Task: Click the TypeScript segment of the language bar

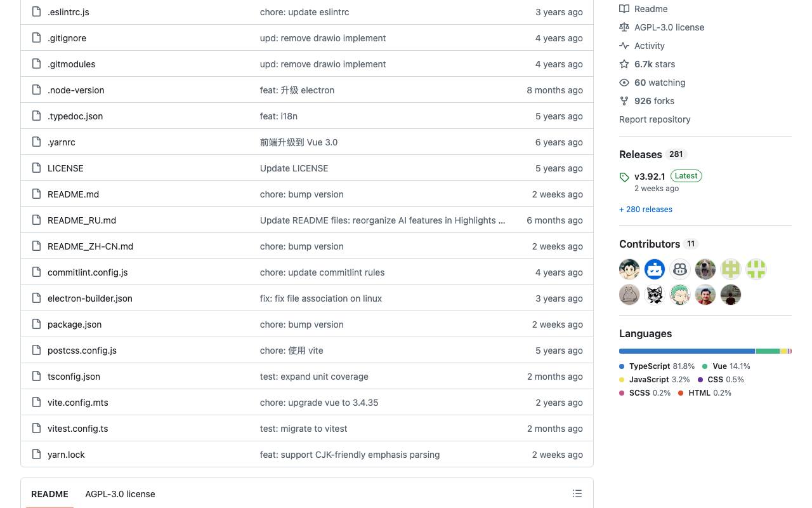Action: pyautogui.click(x=687, y=351)
